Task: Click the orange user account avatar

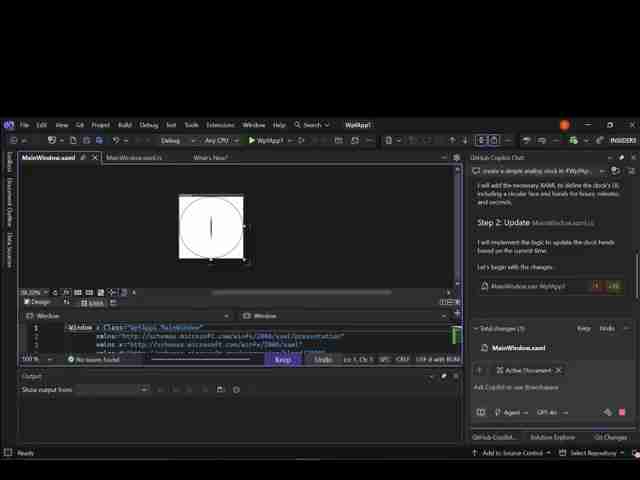Action: [564, 125]
